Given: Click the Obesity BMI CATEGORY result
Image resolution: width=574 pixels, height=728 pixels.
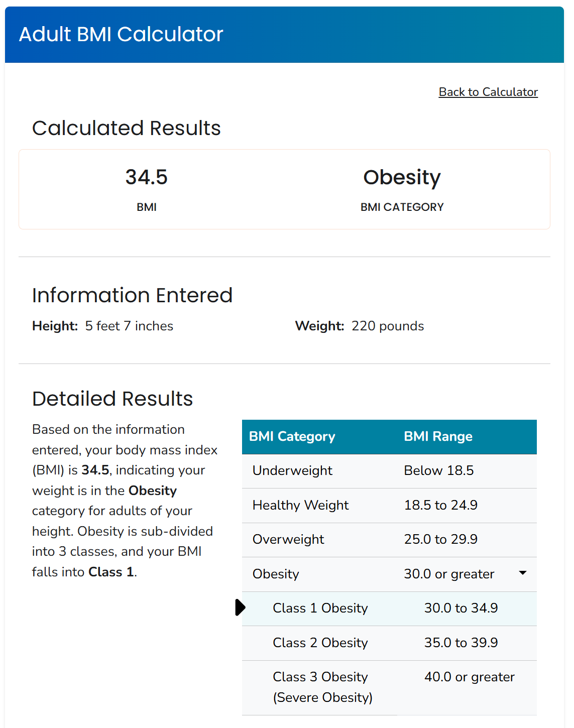Looking at the screenshot, I should click(x=402, y=177).
